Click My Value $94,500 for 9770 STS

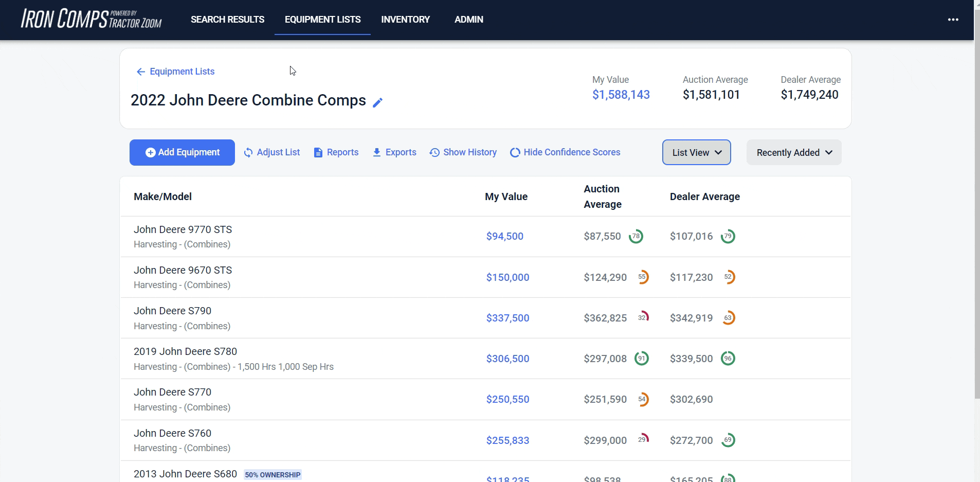coord(505,236)
